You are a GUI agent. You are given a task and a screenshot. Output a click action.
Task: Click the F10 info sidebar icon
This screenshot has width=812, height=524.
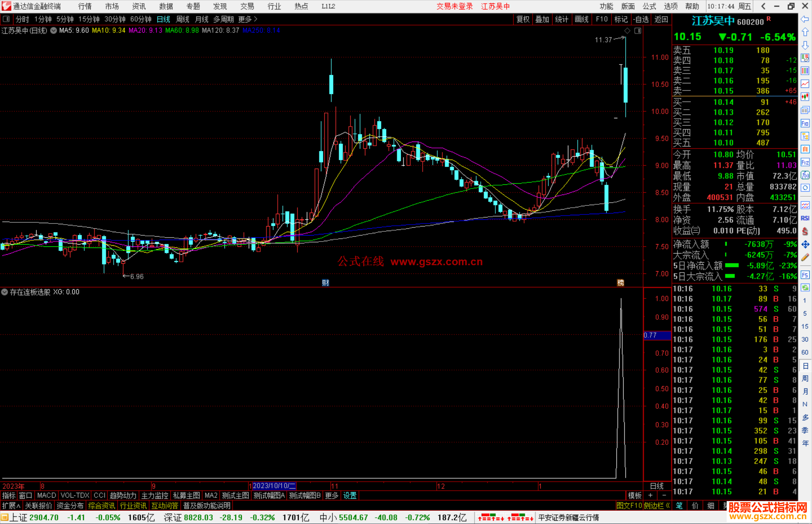pos(805,123)
